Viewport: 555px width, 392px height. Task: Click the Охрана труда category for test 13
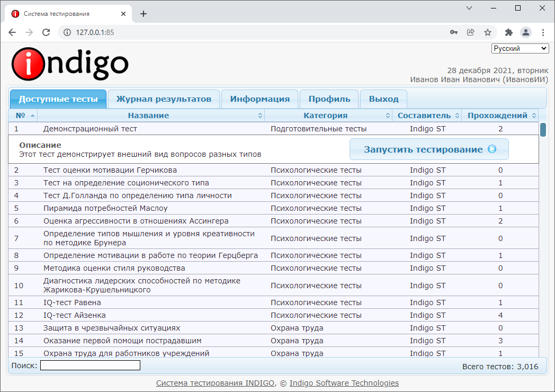point(297,328)
